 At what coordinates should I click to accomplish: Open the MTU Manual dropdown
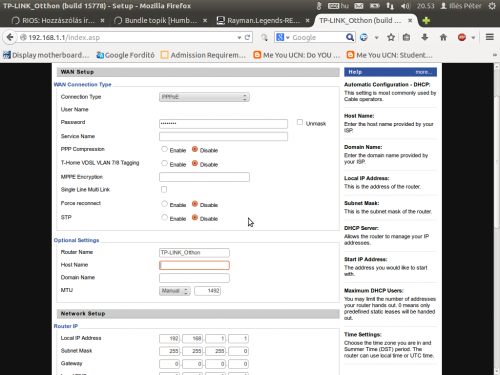(x=174, y=291)
